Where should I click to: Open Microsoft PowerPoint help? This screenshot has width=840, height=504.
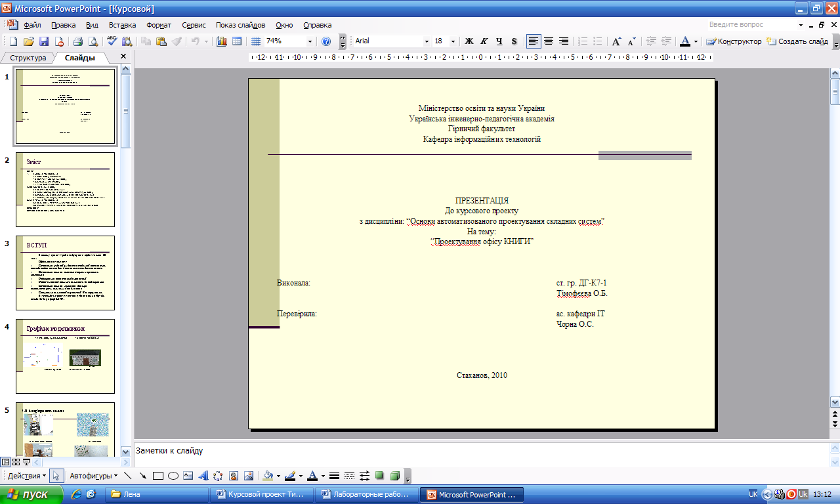point(326,41)
